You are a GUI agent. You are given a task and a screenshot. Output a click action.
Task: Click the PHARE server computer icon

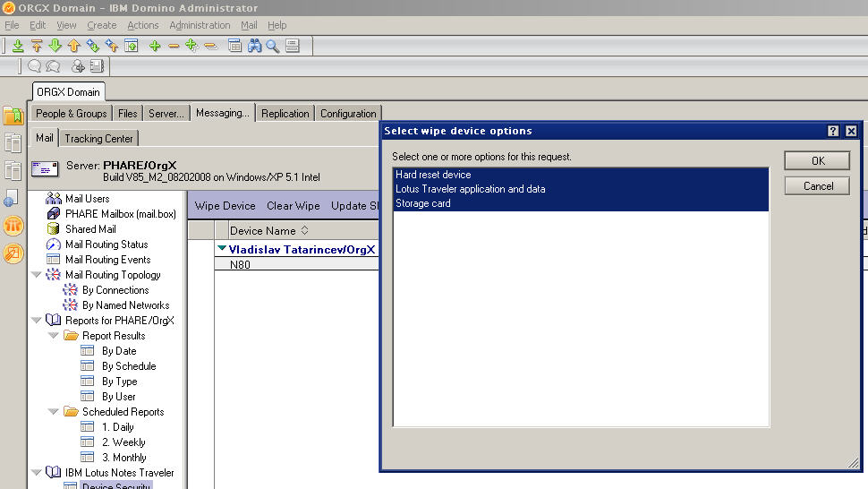(45, 169)
